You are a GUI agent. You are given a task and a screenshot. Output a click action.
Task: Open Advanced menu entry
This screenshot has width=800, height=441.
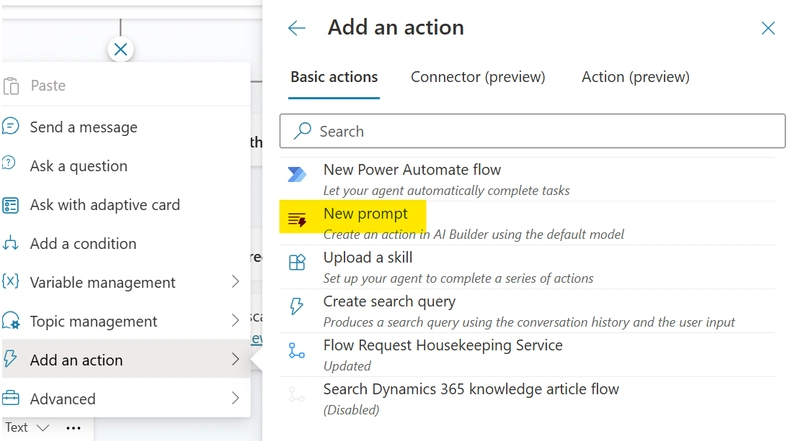click(x=126, y=398)
